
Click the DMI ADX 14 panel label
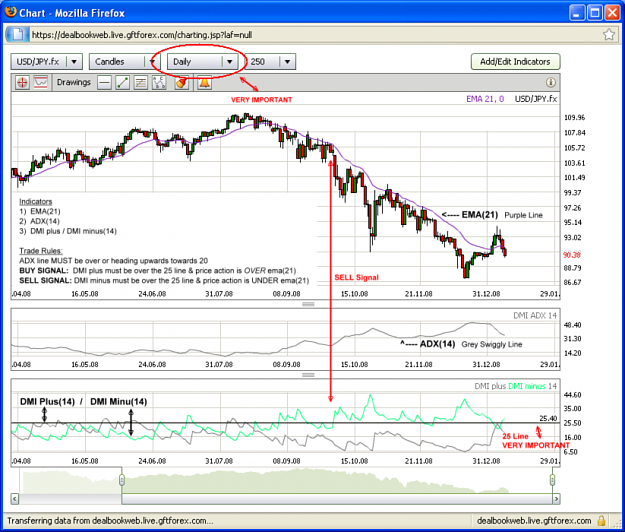(x=535, y=316)
